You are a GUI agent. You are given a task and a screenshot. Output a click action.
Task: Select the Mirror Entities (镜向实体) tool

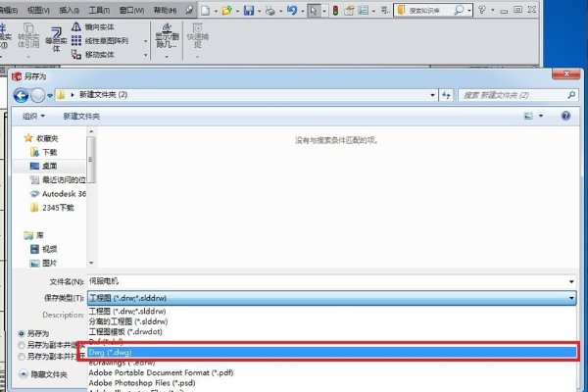pos(93,26)
